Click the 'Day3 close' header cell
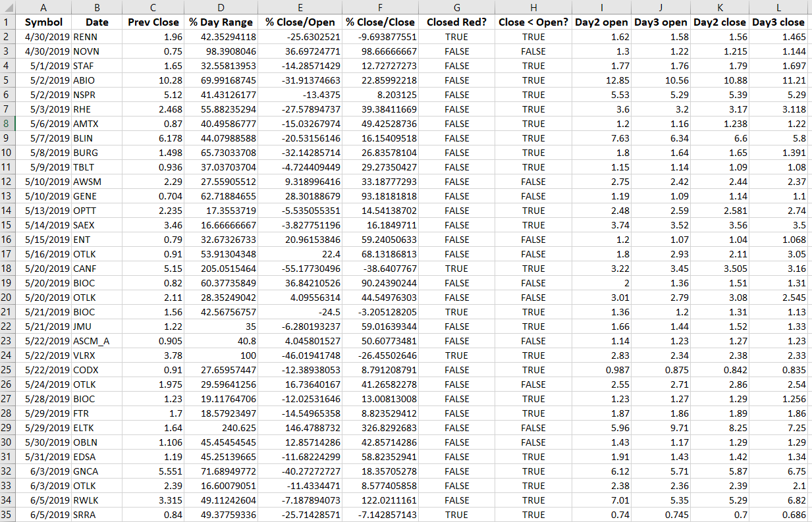 click(779, 22)
